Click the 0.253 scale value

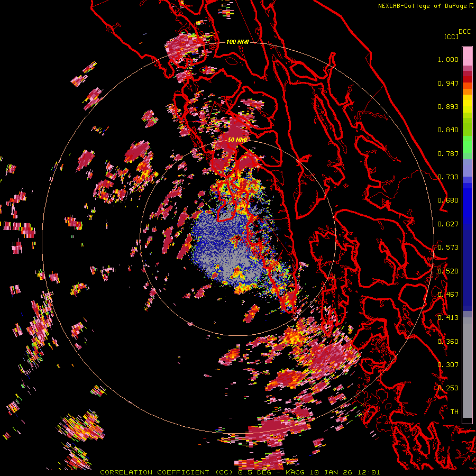click(448, 388)
